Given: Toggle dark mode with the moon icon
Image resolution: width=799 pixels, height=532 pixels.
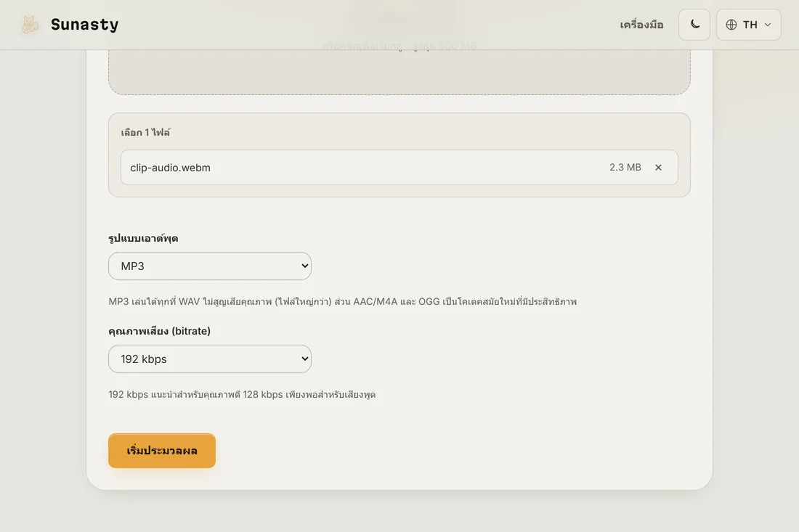Looking at the screenshot, I should 694,25.
